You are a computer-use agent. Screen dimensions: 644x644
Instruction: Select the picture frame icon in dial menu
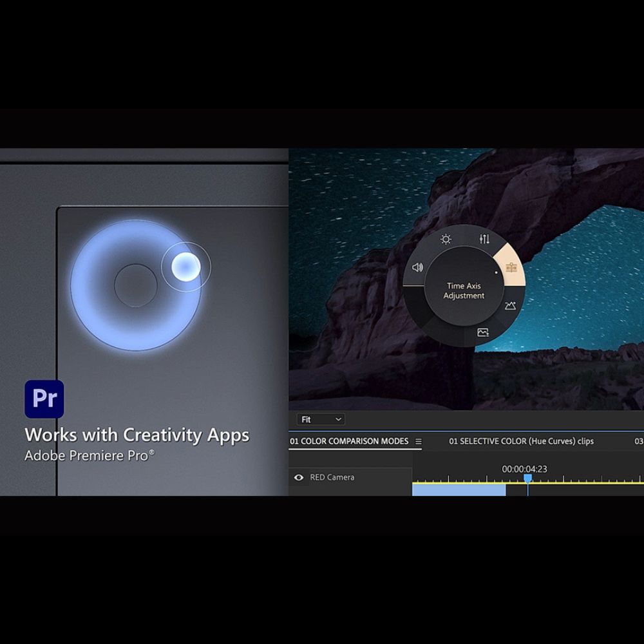(x=483, y=332)
